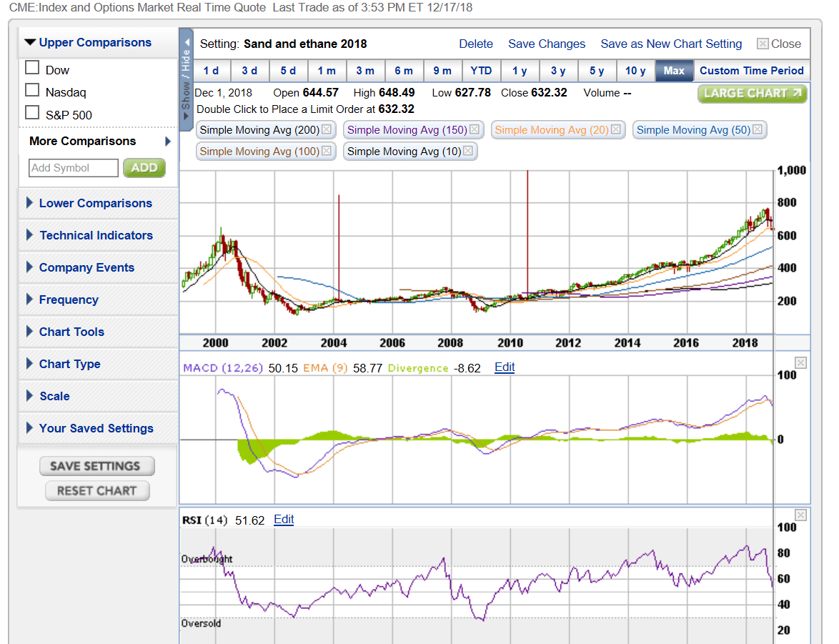Remove Simple Moving Avg (150) indicator
The height and width of the screenshot is (644, 839).
point(474,129)
